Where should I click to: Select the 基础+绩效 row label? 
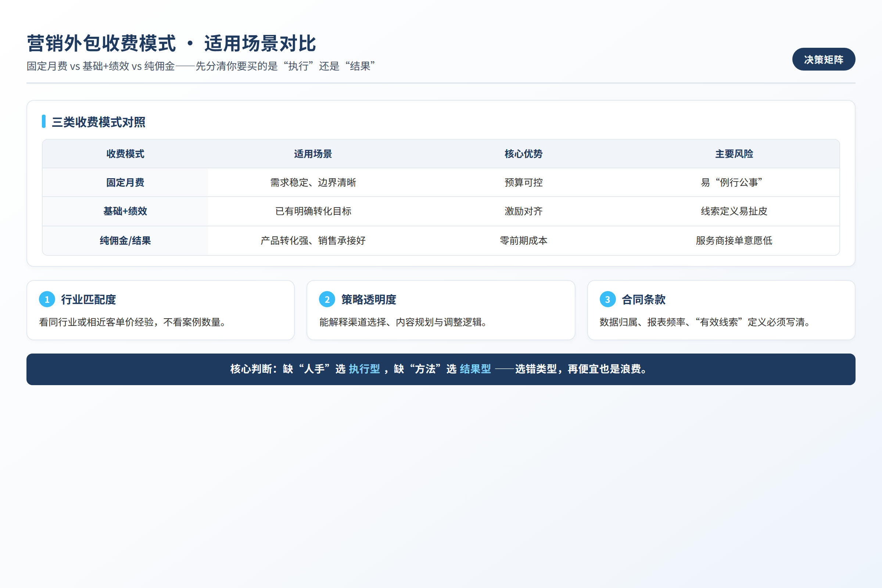125,211
